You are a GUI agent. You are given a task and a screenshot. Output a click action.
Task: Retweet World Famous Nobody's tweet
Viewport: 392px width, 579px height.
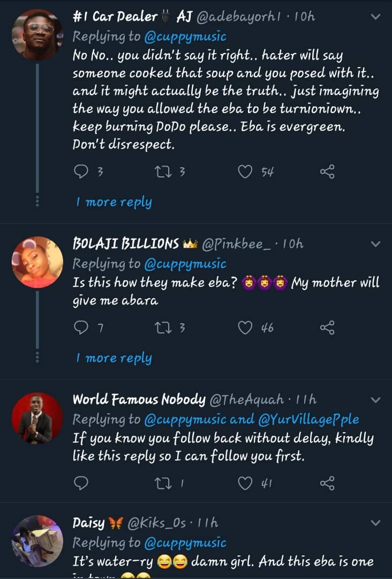pyautogui.click(x=161, y=484)
